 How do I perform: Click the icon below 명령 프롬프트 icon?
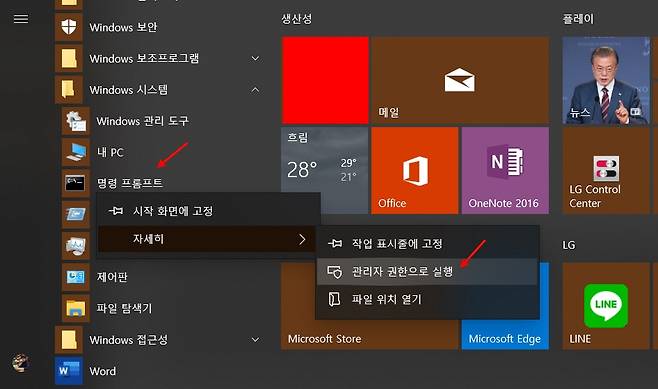pyautogui.click(x=76, y=214)
